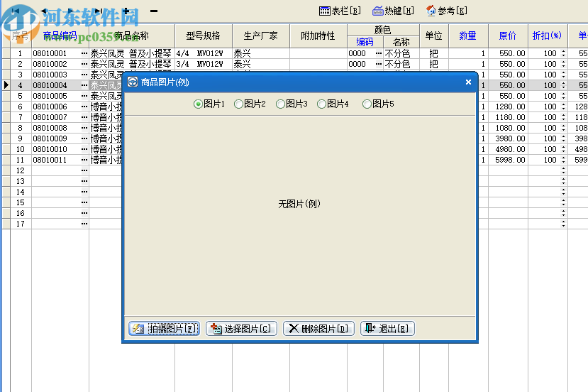Select the 图片4 radio option

pyautogui.click(x=333, y=104)
